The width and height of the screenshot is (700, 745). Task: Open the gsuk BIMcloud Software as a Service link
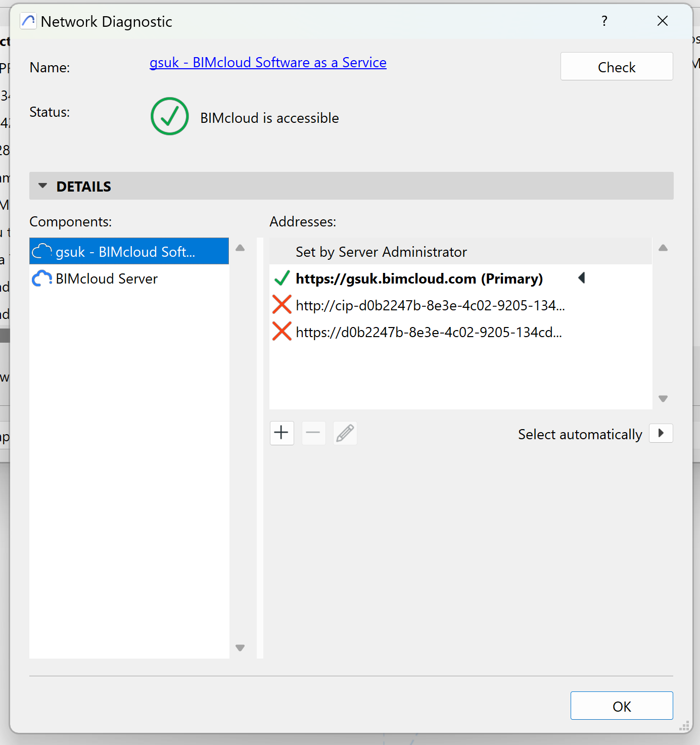click(268, 63)
